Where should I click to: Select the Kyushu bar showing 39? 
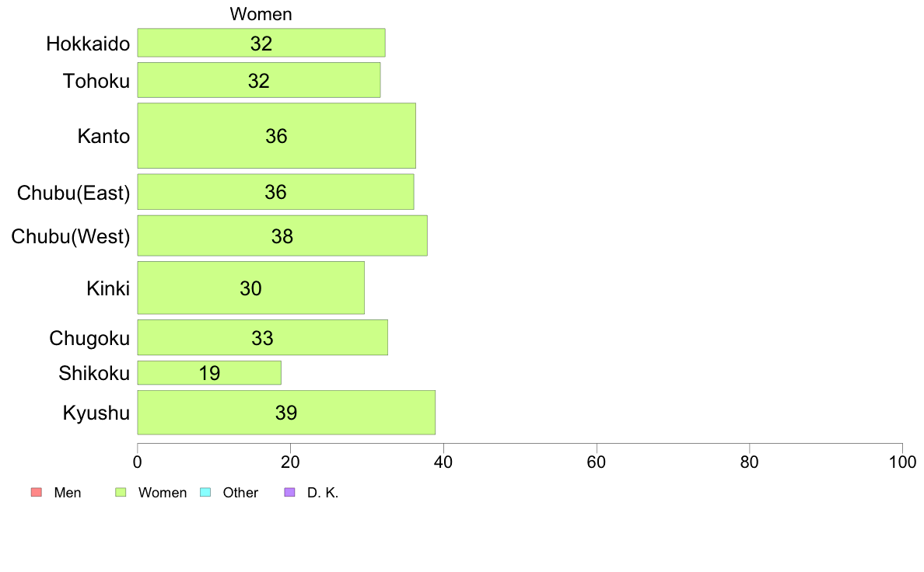(286, 413)
